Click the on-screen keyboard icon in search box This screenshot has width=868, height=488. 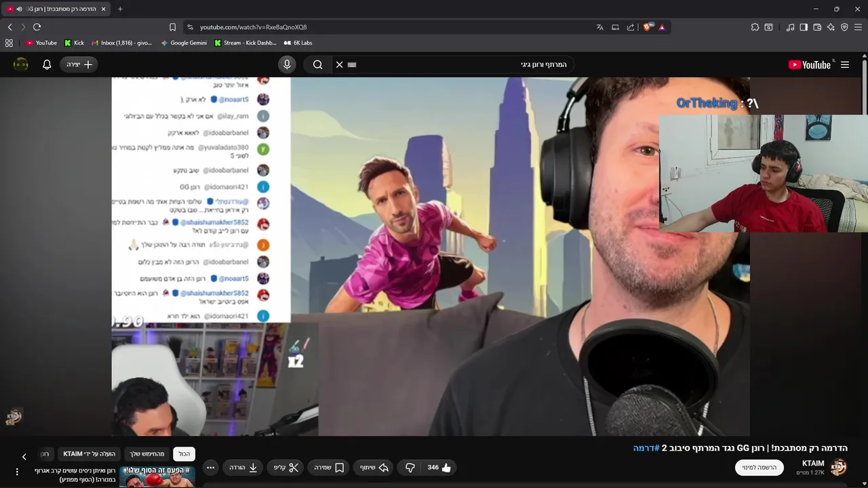point(352,64)
